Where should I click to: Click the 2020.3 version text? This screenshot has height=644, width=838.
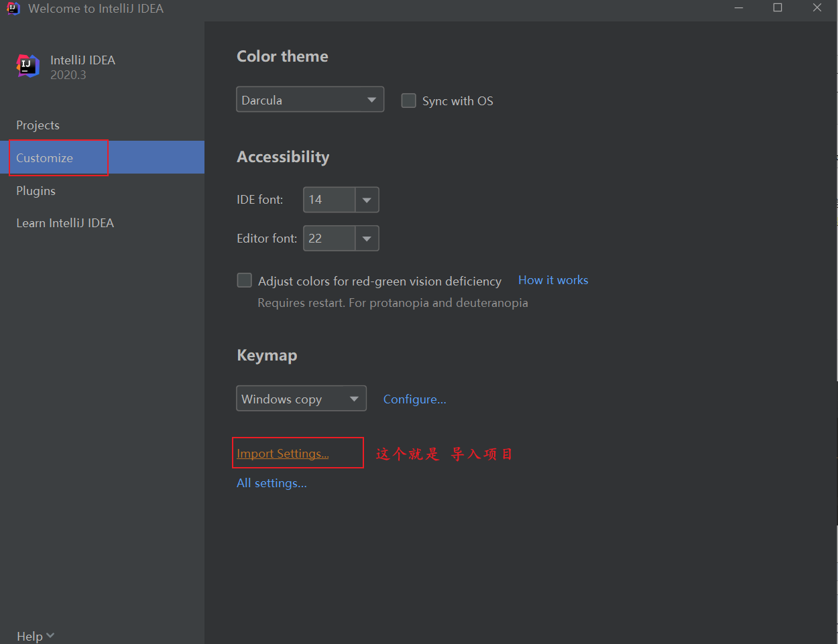(68, 75)
